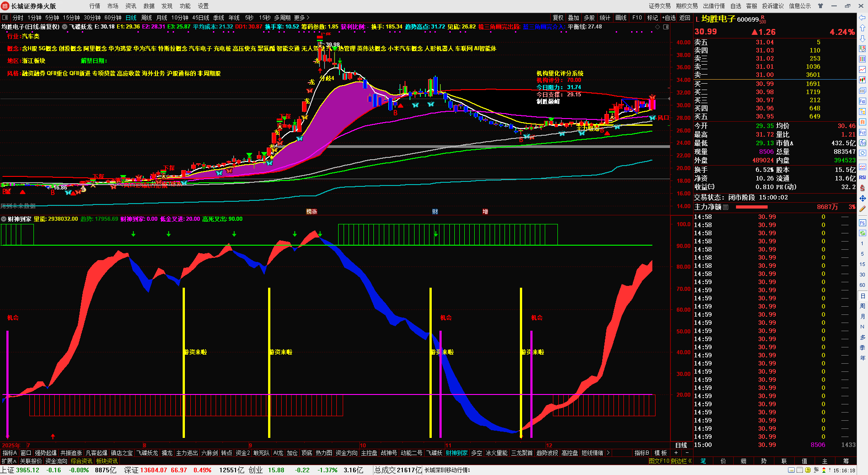Toggle the 财神到家 indicator circle button
The image size is (868, 475).
tap(4, 219)
